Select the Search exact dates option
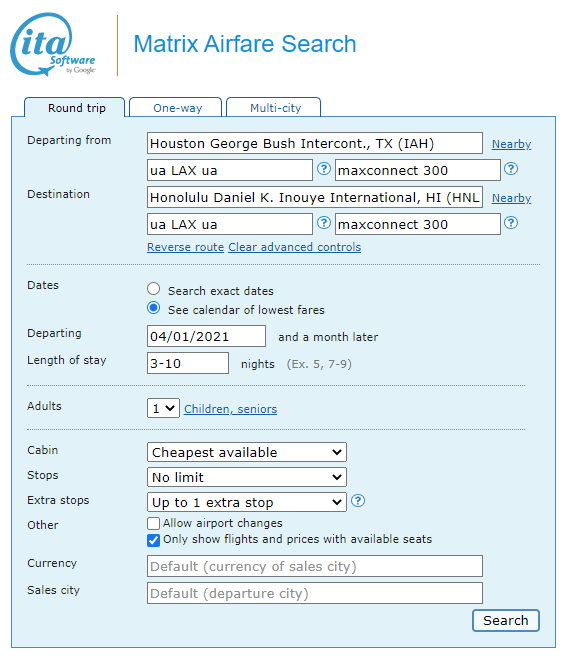 coord(153,289)
